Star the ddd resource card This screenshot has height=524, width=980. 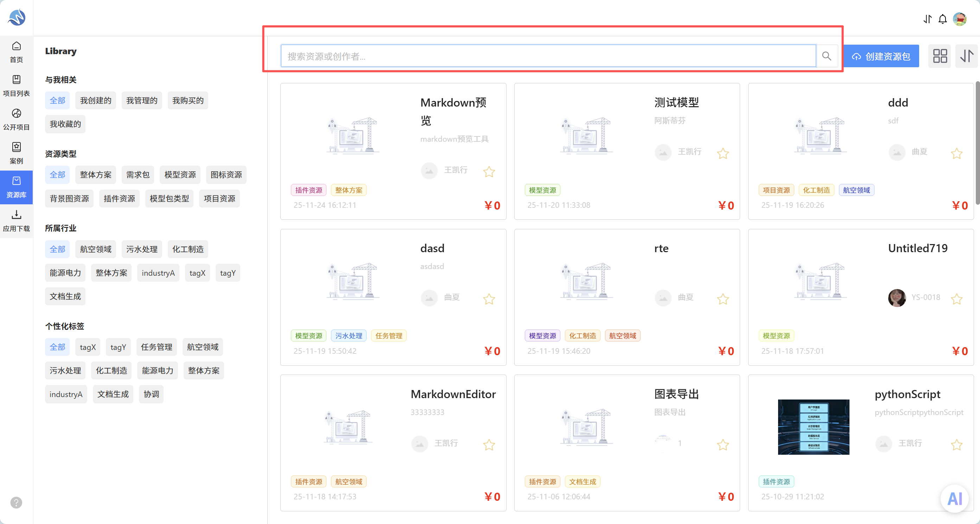956,154
